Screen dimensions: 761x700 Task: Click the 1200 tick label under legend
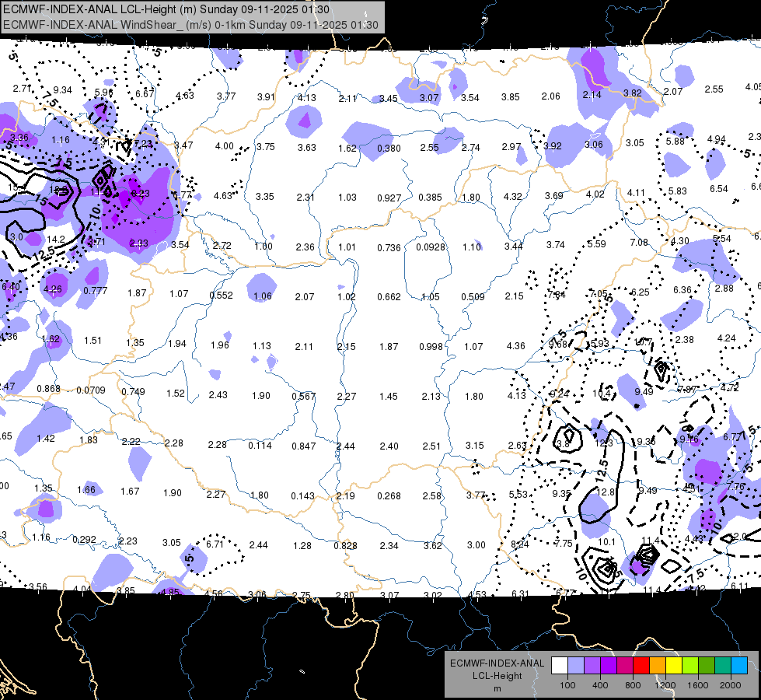click(665, 685)
